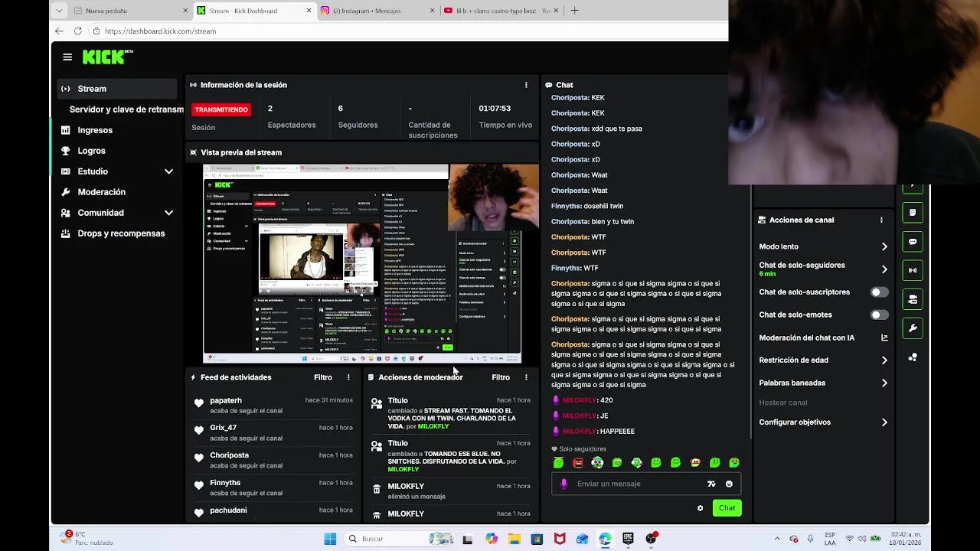Image resolution: width=980 pixels, height=551 pixels.
Task: Open File Explorer from the taskbar
Action: coord(514,539)
